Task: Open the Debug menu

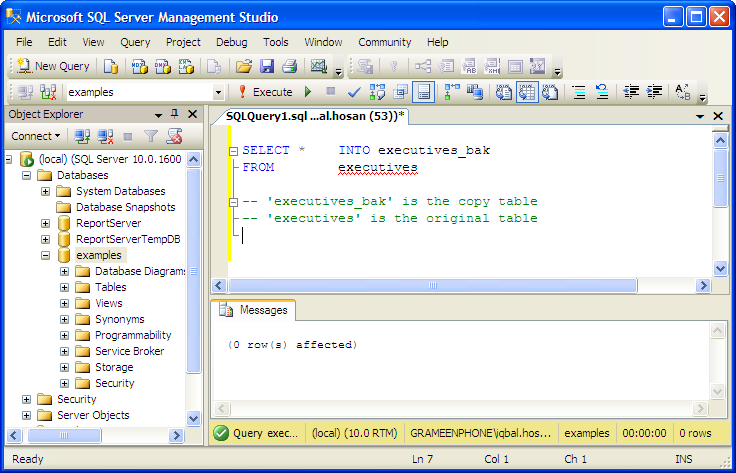Action: click(x=231, y=42)
